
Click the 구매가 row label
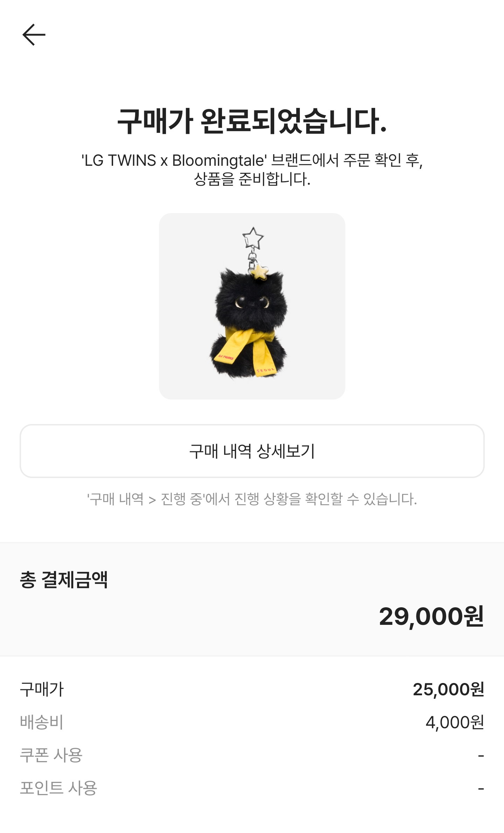coord(42,689)
